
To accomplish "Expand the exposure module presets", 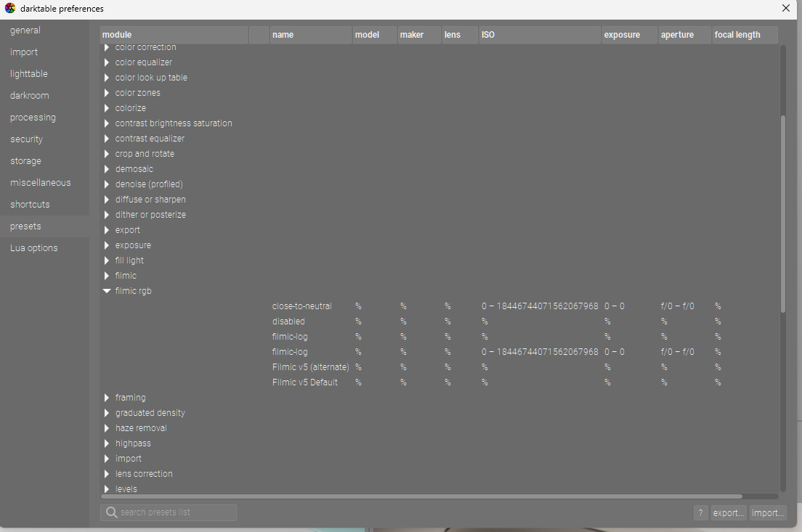I will click(107, 245).
